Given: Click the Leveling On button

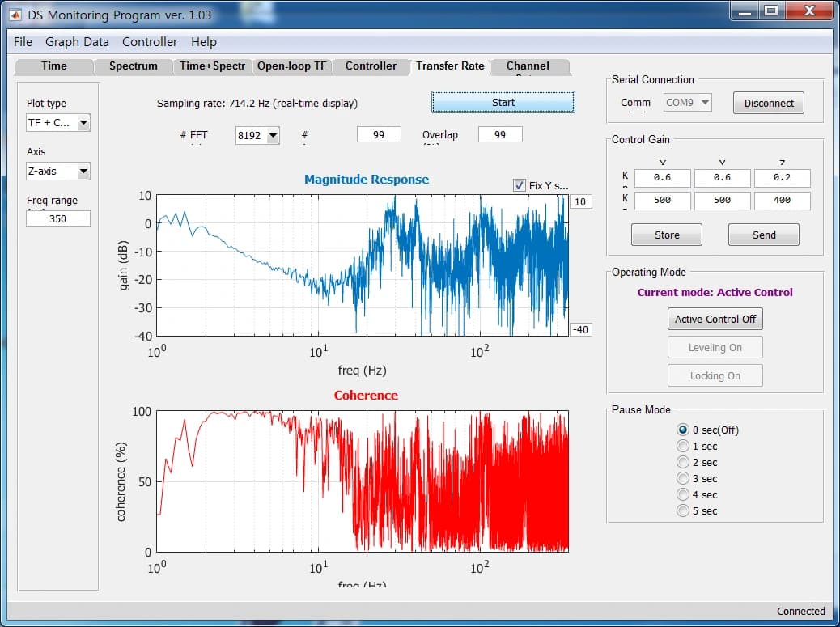Looking at the screenshot, I should pyautogui.click(x=715, y=348).
